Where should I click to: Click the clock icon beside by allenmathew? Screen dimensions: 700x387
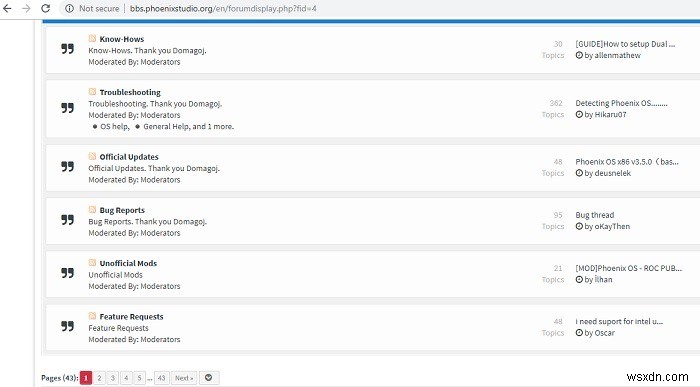579,55
